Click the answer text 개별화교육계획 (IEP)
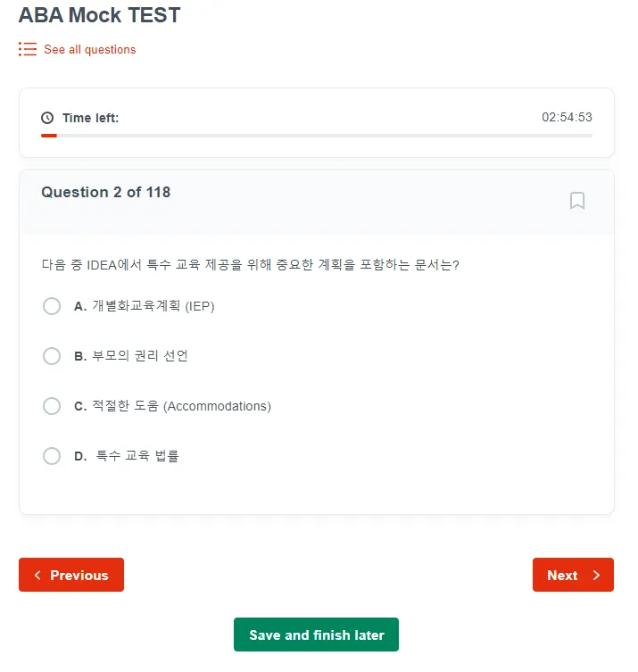Viewport: 638px width, 672px height. tap(153, 306)
